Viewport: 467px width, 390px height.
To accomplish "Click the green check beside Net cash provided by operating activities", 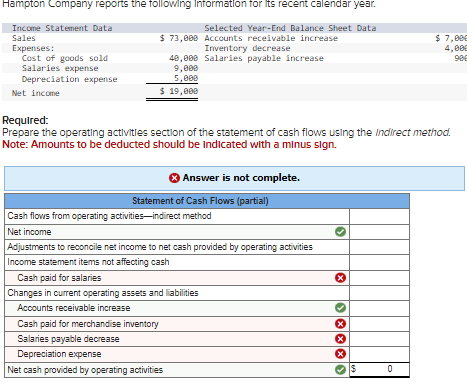I will click(340, 370).
